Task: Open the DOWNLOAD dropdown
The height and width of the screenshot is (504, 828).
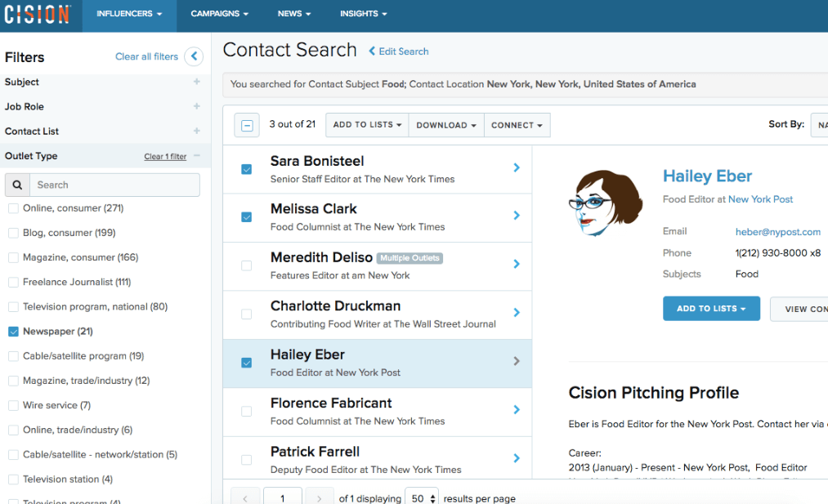Action: click(x=446, y=125)
